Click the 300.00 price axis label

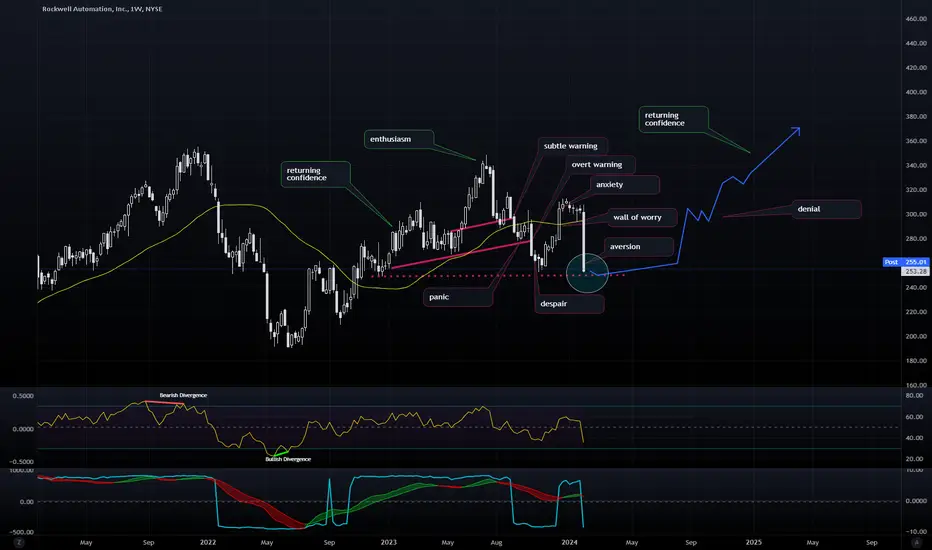(916, 214)
